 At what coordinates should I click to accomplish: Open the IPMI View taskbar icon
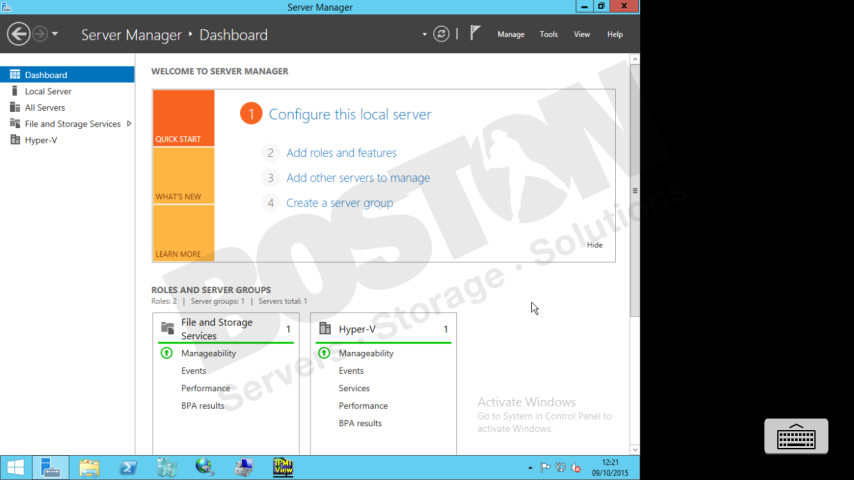(x=283, y=467)
